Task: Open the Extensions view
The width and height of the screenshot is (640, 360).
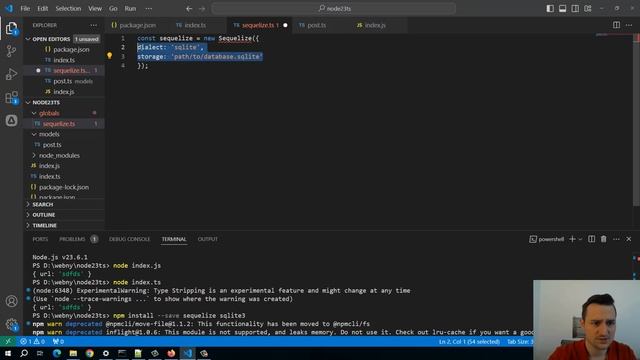Action: pos(11,98)
